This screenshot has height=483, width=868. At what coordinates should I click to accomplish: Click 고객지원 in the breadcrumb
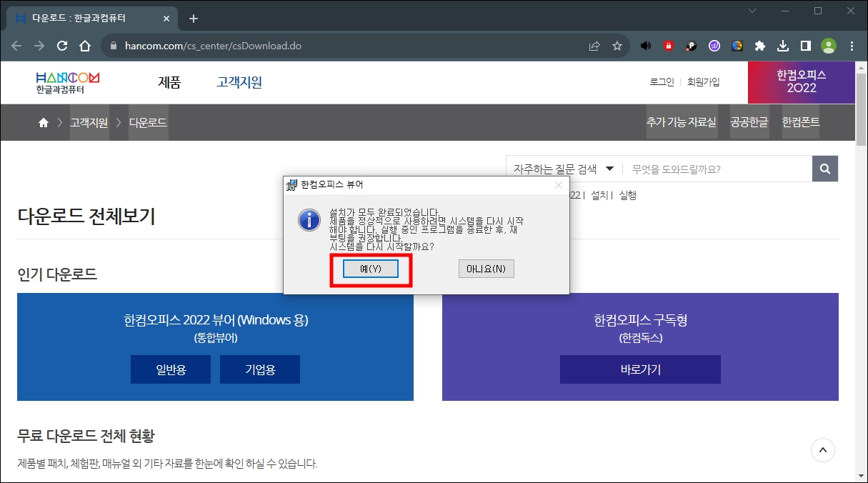(89, 123)
